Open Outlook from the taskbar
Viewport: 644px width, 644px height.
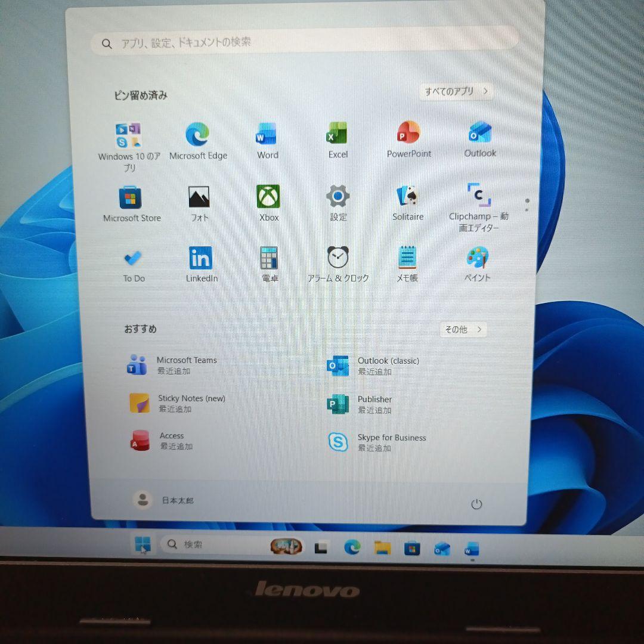tap(442, 549)
